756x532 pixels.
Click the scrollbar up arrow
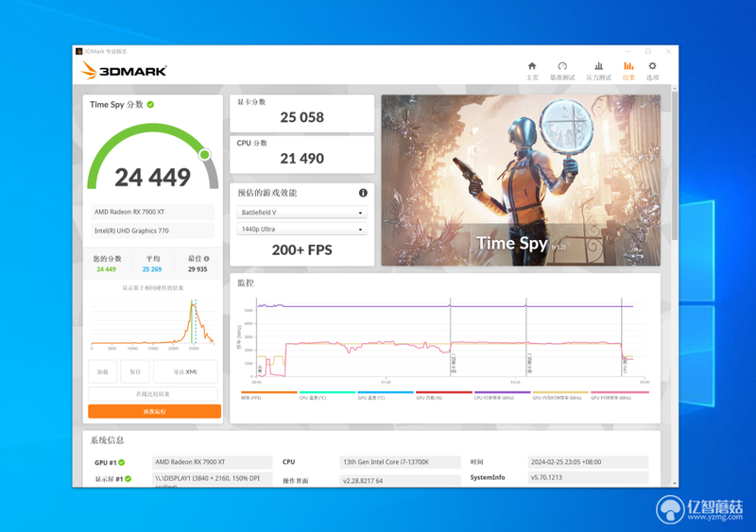click(675, 88)
